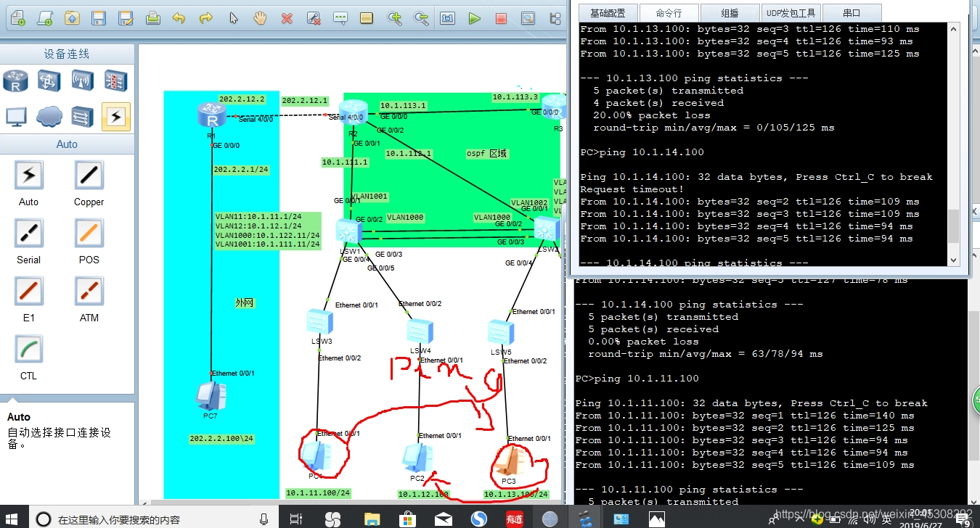The height and width of the screenshot is (528, 980).
Task: Choose the Auto cable type
Action: click(29, 175)
